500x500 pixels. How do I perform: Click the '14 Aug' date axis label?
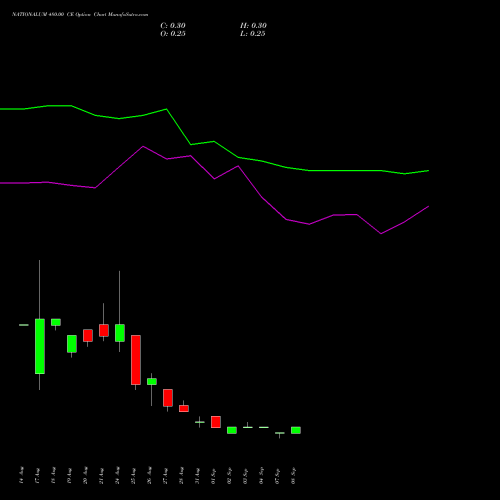point(22,475)
